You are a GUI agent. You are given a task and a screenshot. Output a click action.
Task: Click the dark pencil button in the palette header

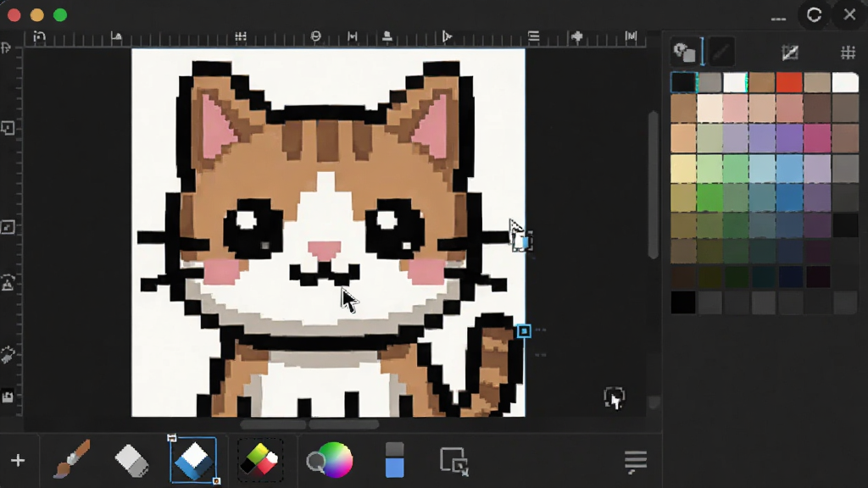[721, 52]
